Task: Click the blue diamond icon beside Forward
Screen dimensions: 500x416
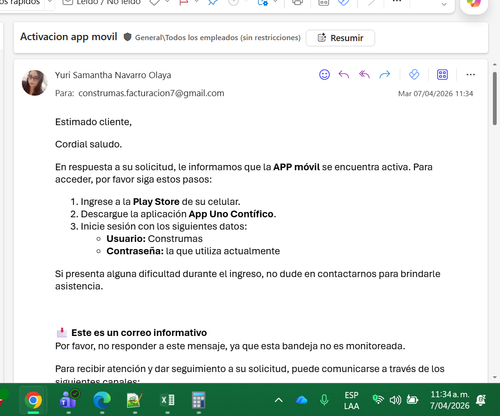Action: tap(414, 74)
